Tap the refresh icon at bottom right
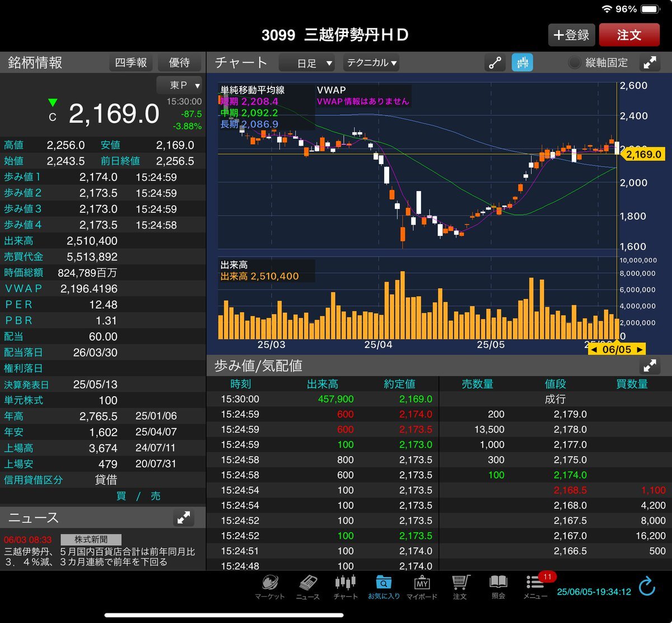Screen dimensions: 672x623 [x=647, y=587]
